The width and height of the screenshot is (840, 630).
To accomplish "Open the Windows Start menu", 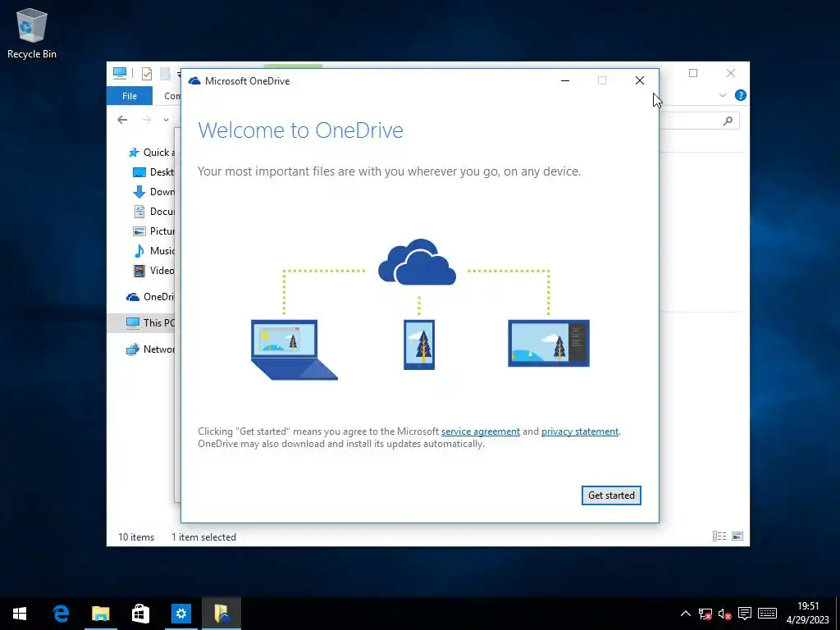I will (x=20, y=614).
